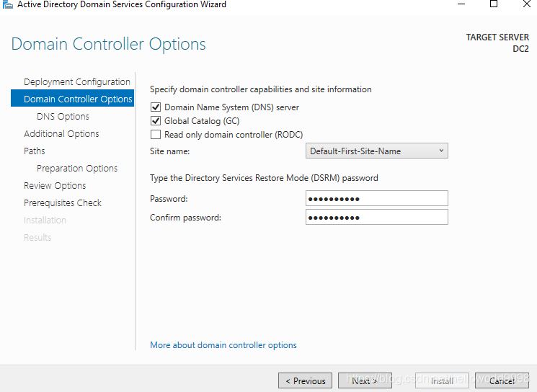Image resolution: width=537 pixels, height=392 pixels.
Task: Open Paths step
Action: pos(35,151)
